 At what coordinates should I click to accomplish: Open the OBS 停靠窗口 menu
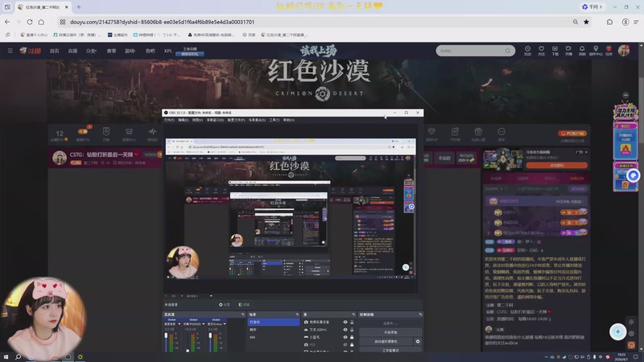click(215, 120)
